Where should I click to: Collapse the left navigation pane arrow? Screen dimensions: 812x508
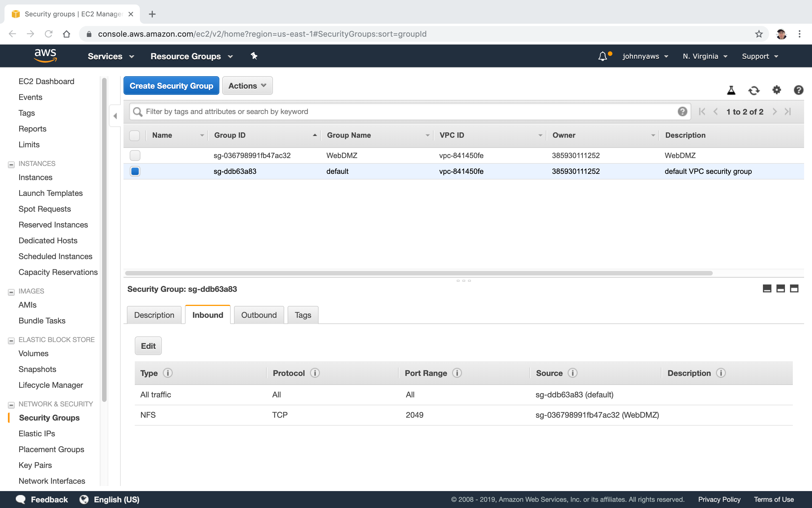click(x=115, y=116)
